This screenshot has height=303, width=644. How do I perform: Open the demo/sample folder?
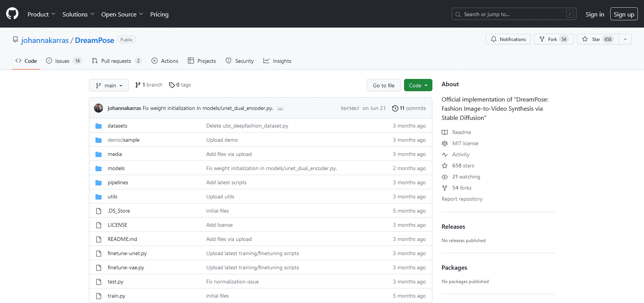[123, 140]
